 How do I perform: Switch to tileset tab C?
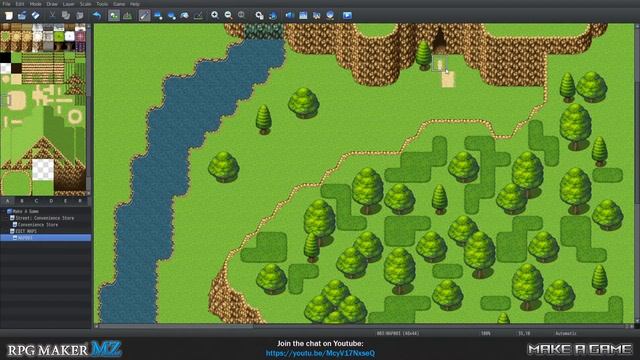pos(36,201)
